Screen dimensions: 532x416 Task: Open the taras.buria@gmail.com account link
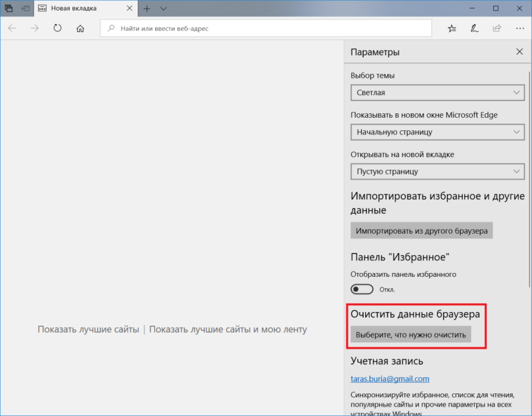[x=390, y=379]
